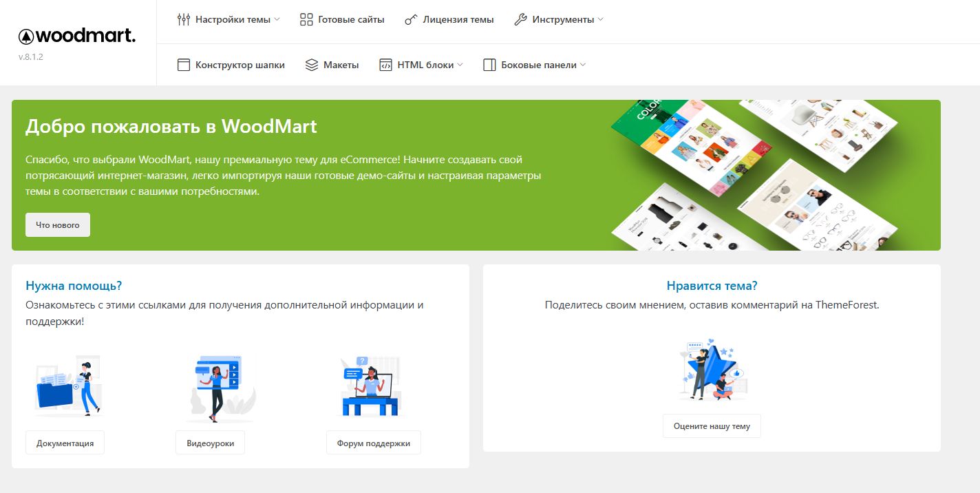This screenshot has width=980, height=493.
Task: Go to Лицензия темы
Action: (449, 19)
